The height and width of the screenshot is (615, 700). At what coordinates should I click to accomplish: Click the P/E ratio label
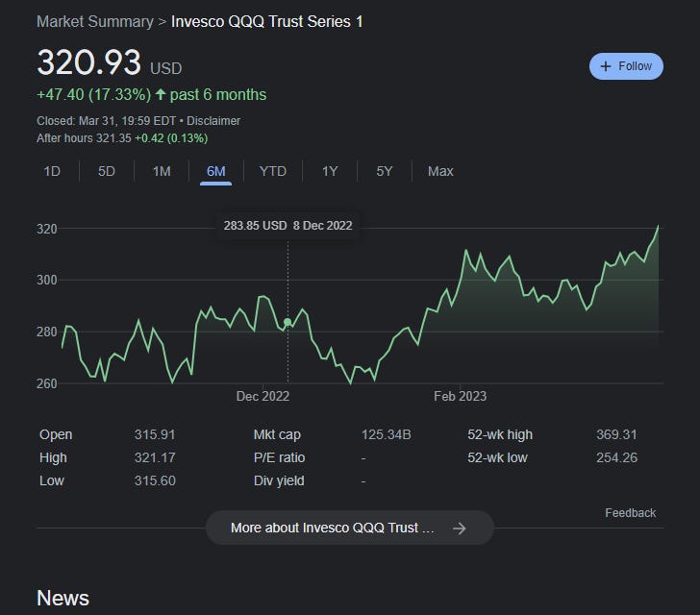coord(280,458)
